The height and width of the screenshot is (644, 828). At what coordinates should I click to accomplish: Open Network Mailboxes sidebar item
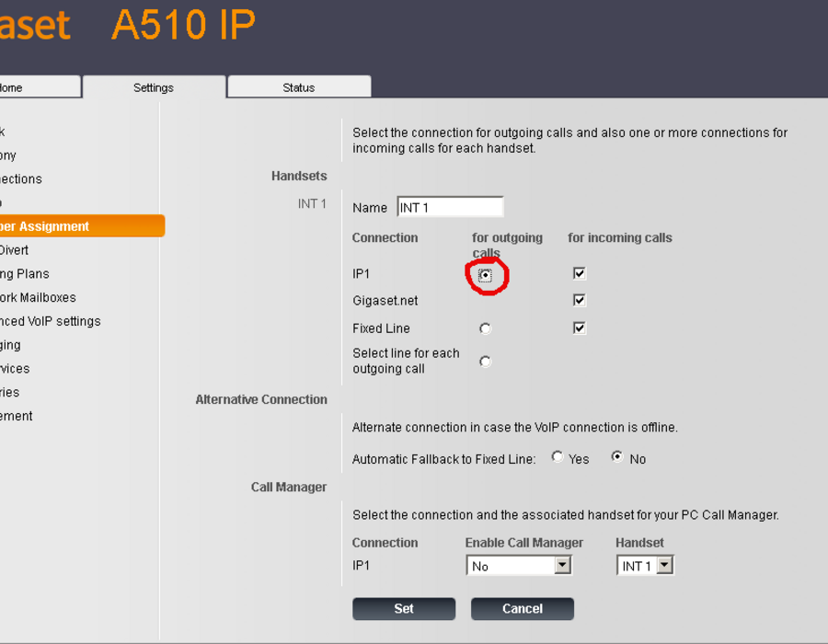pyautogui.click(x=38, y=298)
